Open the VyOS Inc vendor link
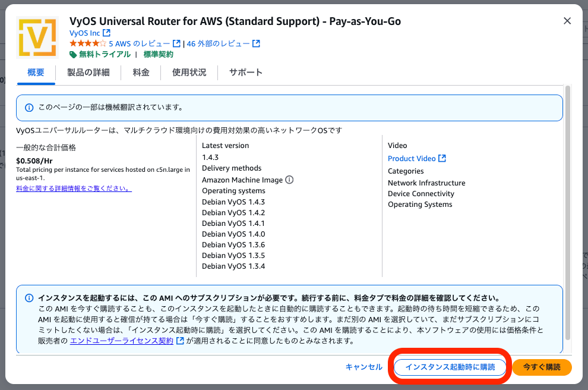 click(84, 33)
